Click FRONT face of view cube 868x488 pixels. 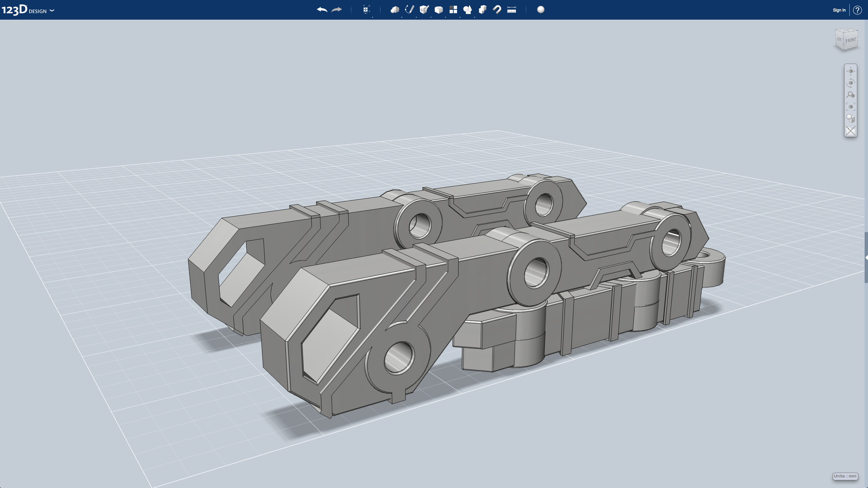coord(851,40)
